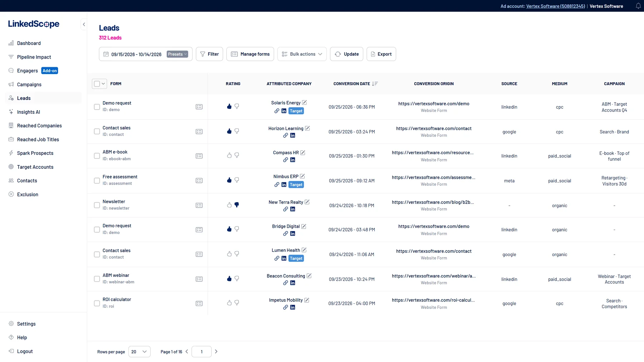Open the rows per page dropdown
644x362 pixels.
click(140, 352)
